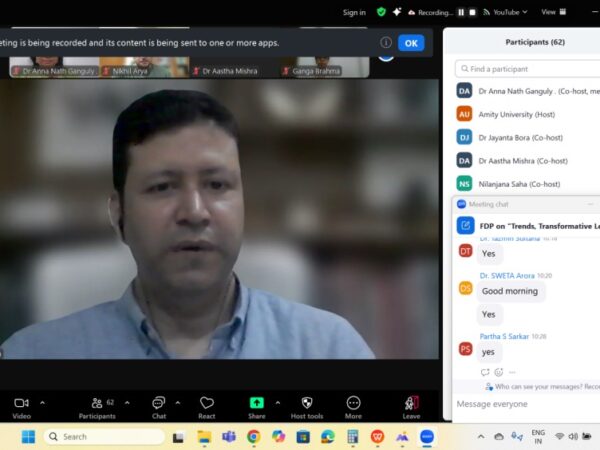Select Dr Jayanta Bora (Co-host) participant

[528, 138]
